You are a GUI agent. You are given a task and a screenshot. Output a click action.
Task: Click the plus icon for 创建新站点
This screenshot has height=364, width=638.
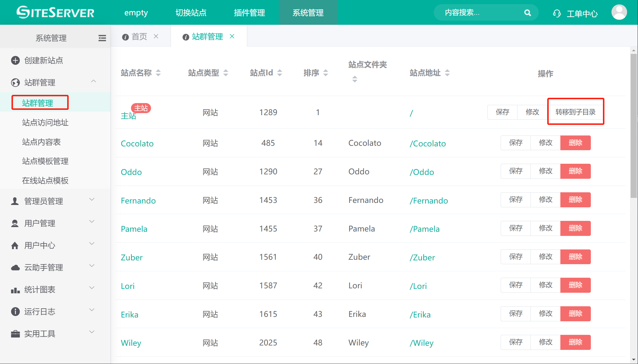tap(15, 60)
